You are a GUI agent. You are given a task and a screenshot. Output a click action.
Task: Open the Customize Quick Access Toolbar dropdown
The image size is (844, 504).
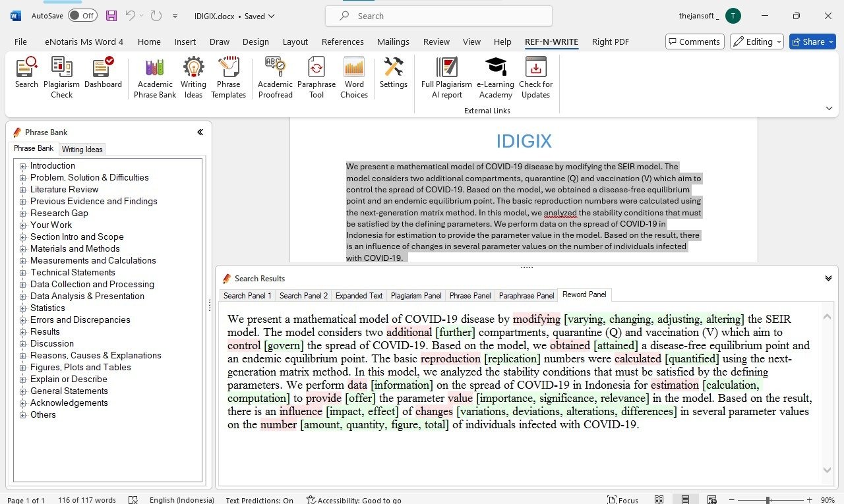[x=175, y=16]
